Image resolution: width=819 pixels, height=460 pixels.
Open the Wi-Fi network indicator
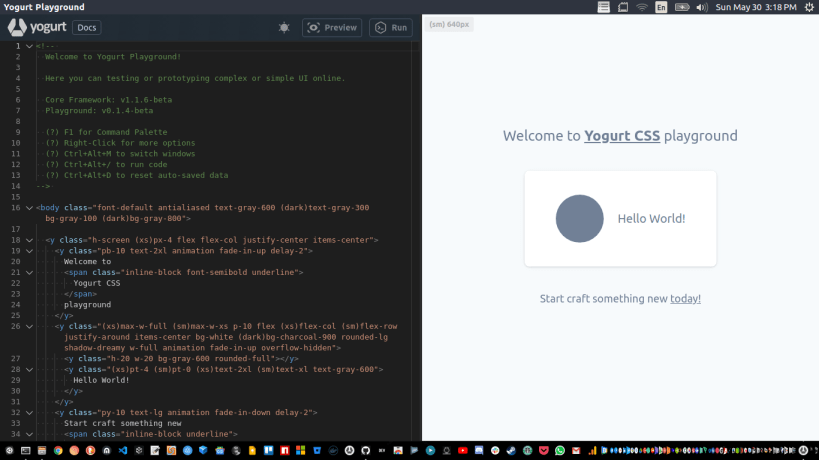point(642,7)
